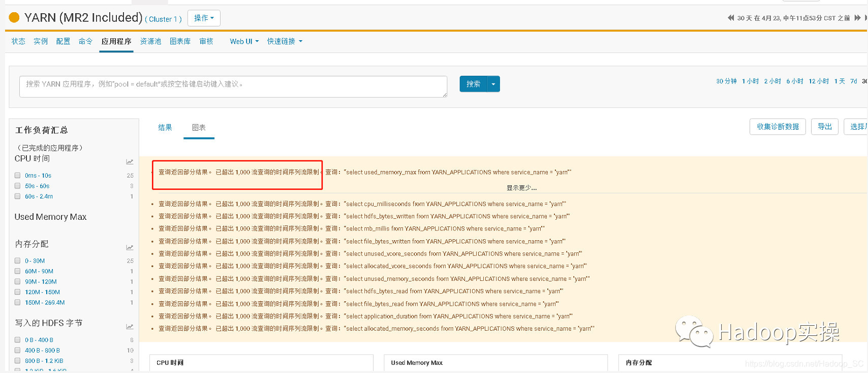This screenshot has width=868, height=373.
Task: Switch to the 资源池 tab
Action: click(x=150, y=41)
